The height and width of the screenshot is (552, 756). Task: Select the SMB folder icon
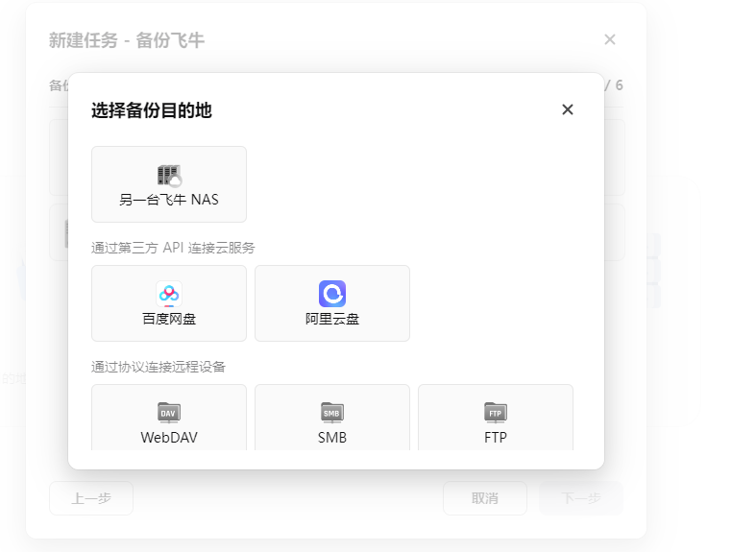tap(332, 413)
